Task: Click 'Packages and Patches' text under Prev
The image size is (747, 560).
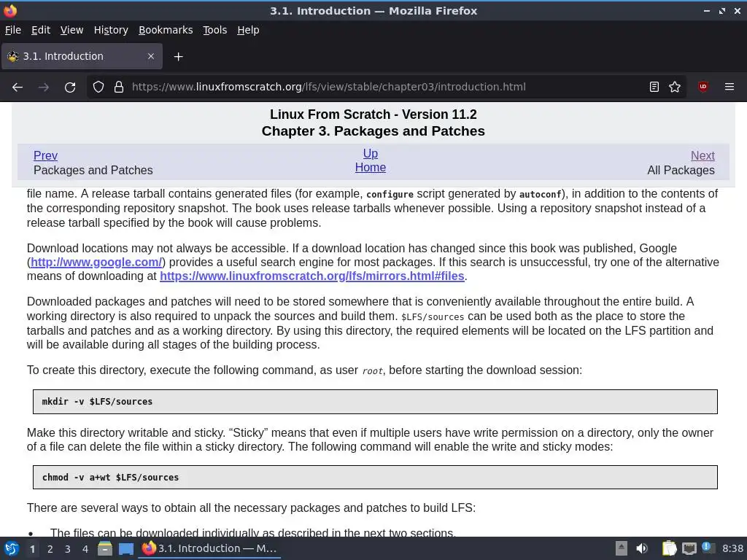Action: click(93, 170)
